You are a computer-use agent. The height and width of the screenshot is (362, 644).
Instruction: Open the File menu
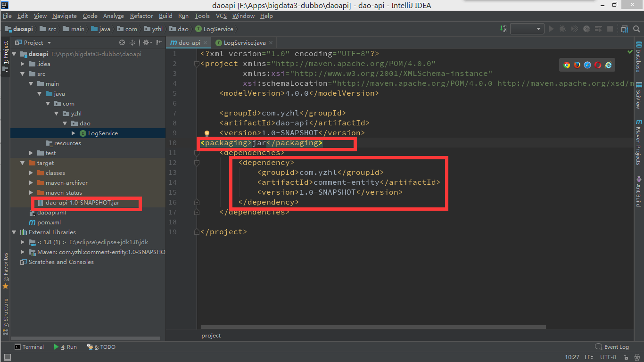[7, 16]
